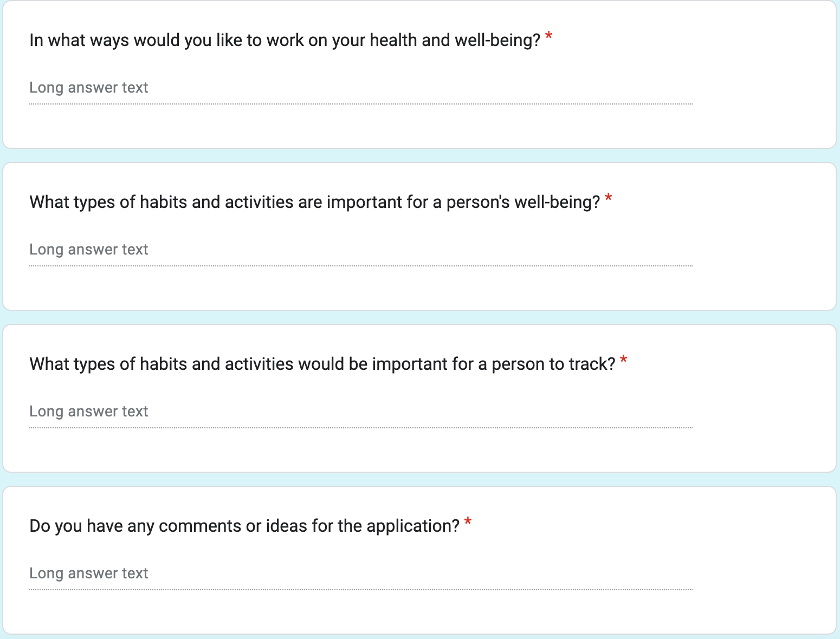The height and width of the screenshot is (639, 840).
Task: Click the red asterisk after 'for the application?'
Action: click(x=468, y=523)
